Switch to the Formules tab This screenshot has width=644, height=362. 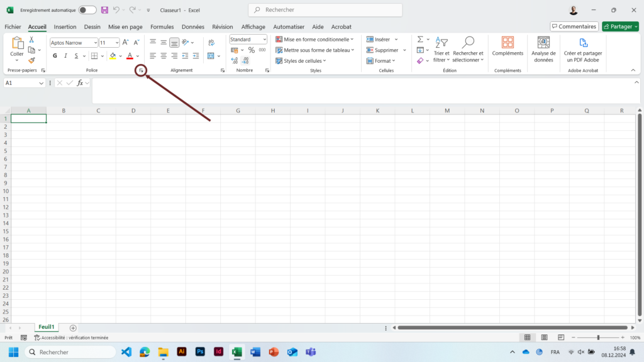[x=162, y=26]
